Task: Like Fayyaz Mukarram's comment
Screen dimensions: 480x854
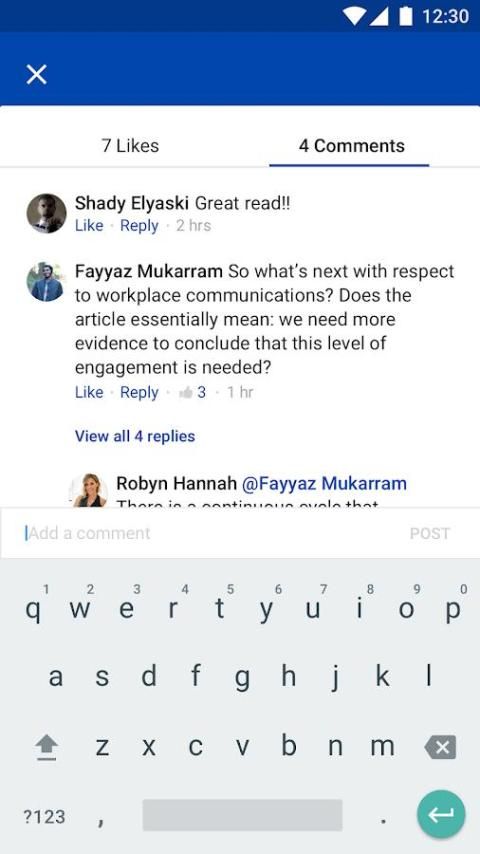Action: (89, 392)
